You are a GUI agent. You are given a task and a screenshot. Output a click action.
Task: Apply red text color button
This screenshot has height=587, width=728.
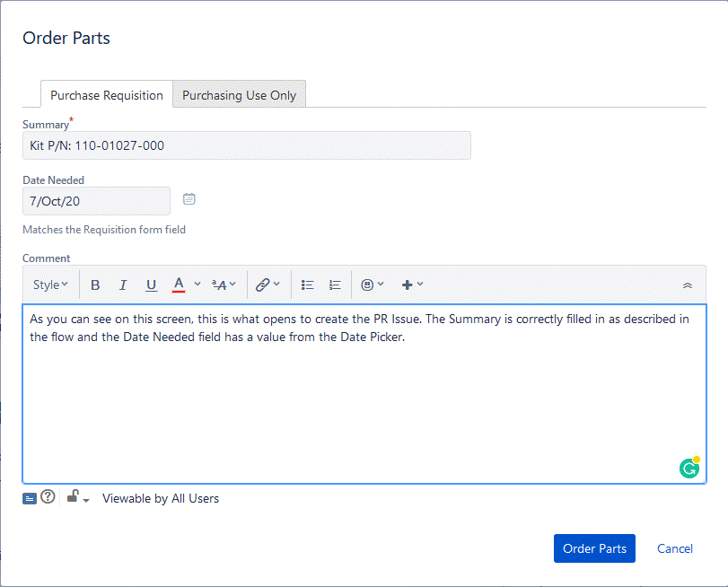click(179, 285)
